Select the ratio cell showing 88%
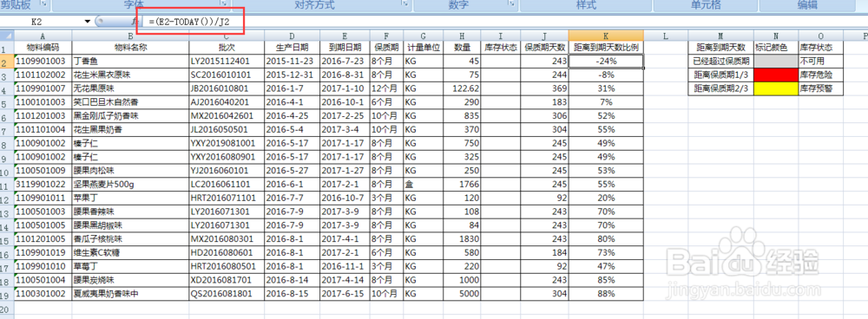The height and width of the screenshot is (319, 868). [x=606, y=295]
